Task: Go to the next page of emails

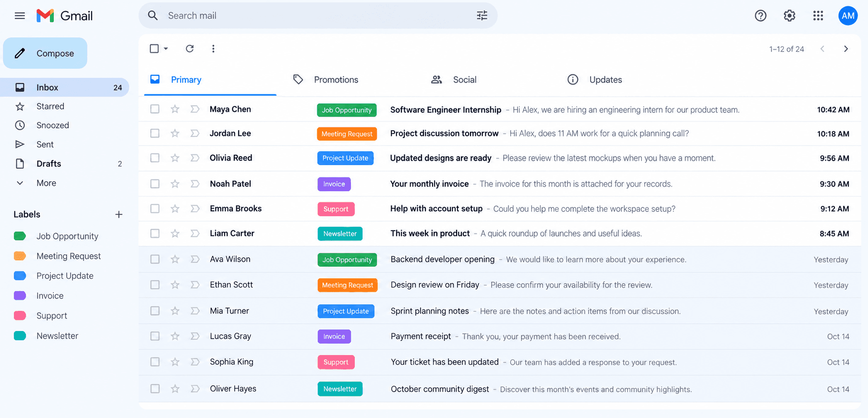Action: [x=846, y=49]
